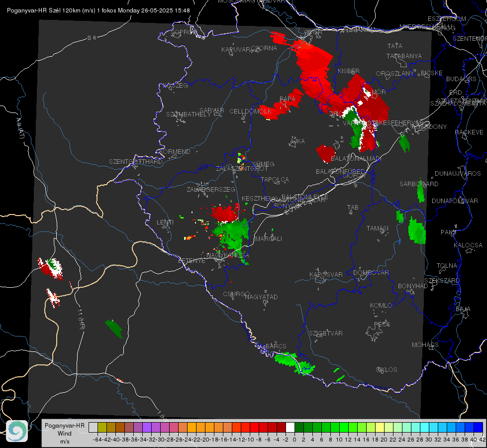Click the KALOCSA city label
The image size is (487, 448).
(468, 245)
